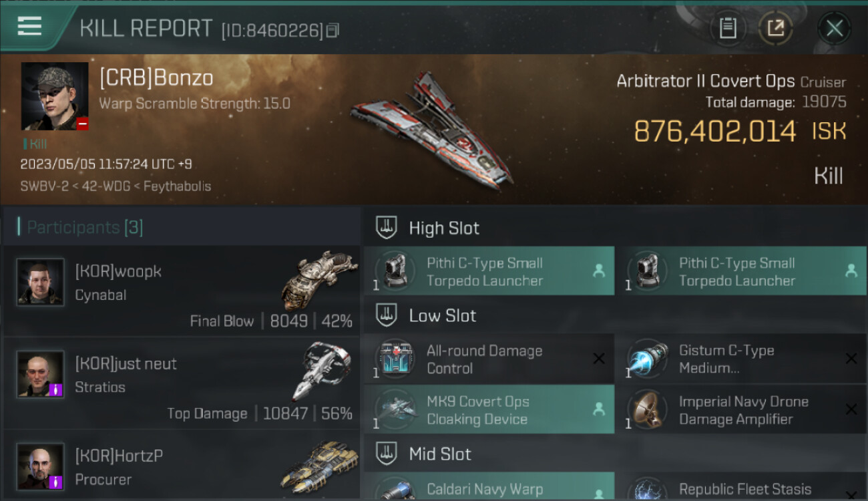Click X beside Imperial Navy Drone Damage Amplifier
868x501 pixels.
click(x=851, y=409)
